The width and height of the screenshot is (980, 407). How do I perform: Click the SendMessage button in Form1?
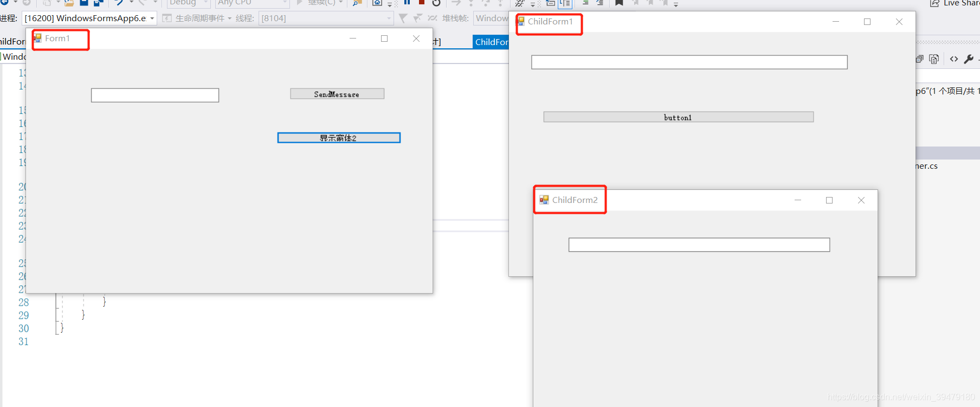point(337,94)
